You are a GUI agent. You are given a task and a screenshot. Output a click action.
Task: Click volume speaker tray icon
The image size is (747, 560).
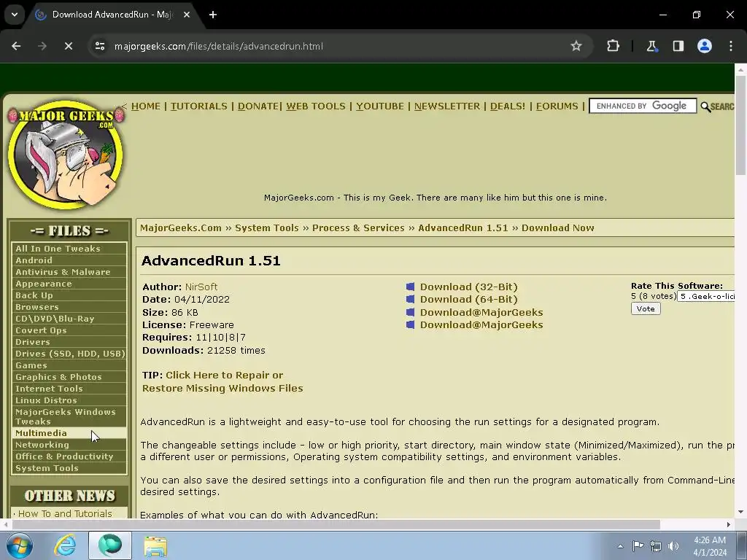673,546
